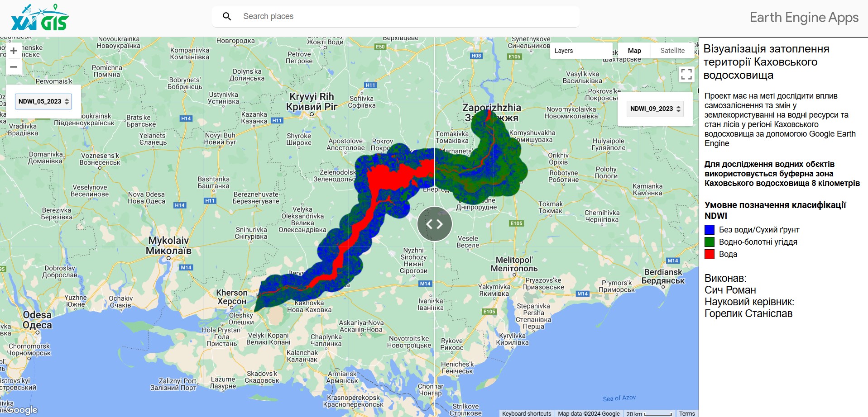Click Odesa city label
This screenshot has width=868, height=417.
pos(37,319)
